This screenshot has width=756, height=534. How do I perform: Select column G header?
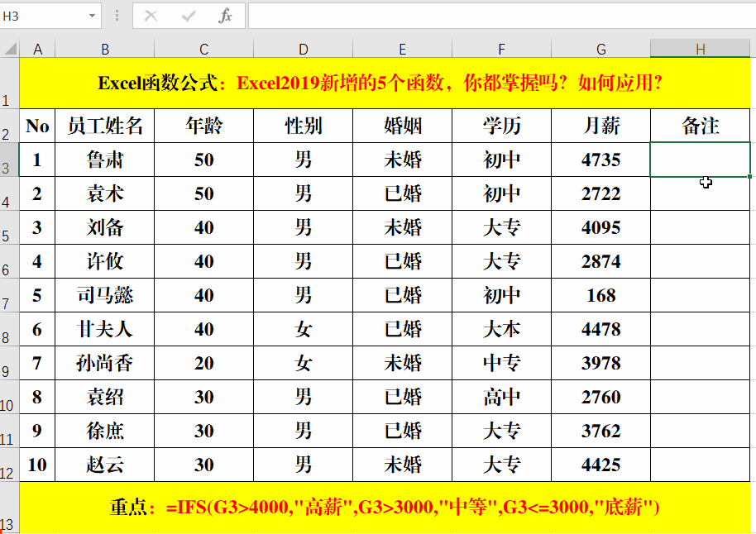pyautogui.click(x=600, y=49)
